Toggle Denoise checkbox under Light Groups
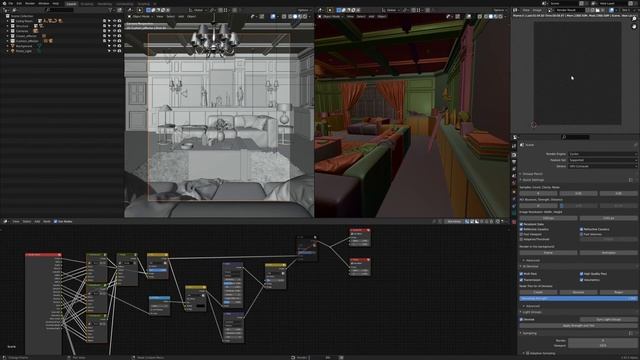Image resolution: width=640 pixels, height=360 pixels. tap(521, 320)
